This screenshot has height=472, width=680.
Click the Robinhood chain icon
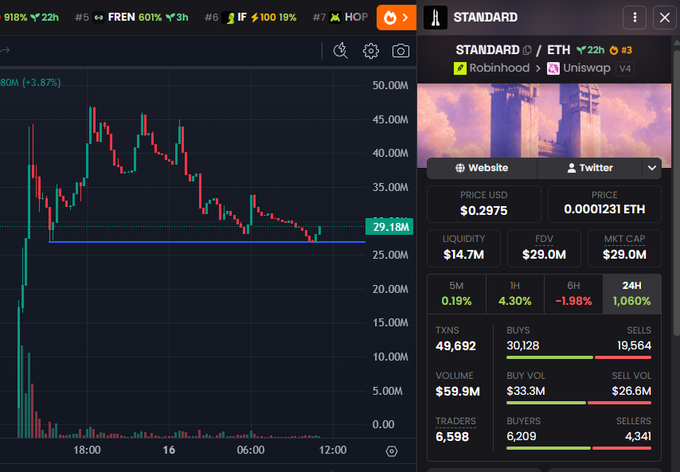pyautogui.click(x=460, y=68)
